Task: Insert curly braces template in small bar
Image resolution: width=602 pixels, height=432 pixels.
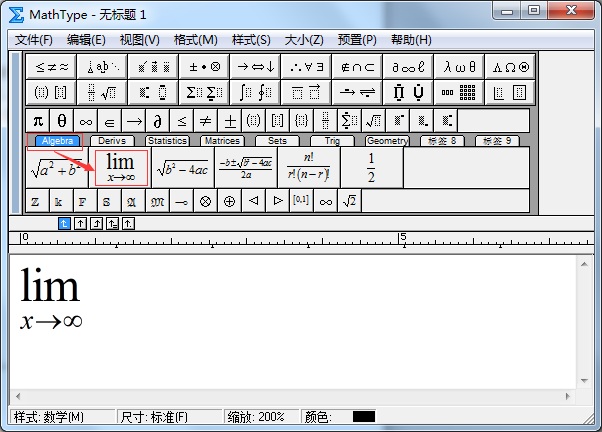Action: click(301, 121)
